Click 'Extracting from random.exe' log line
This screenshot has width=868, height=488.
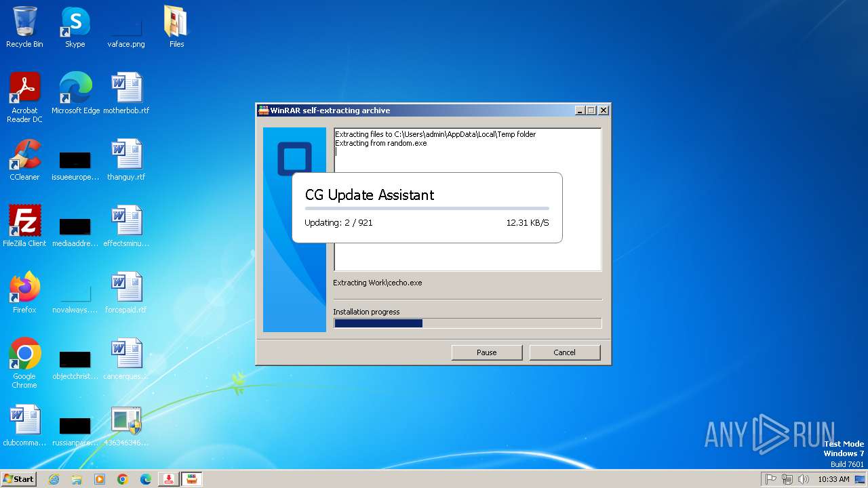[x=381, y=143]
